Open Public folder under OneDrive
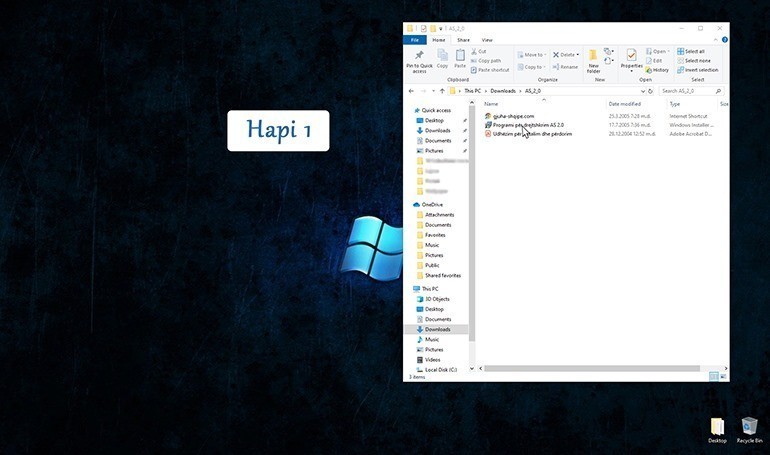Viewport: 770px width, 455px height. pos(428,265)
